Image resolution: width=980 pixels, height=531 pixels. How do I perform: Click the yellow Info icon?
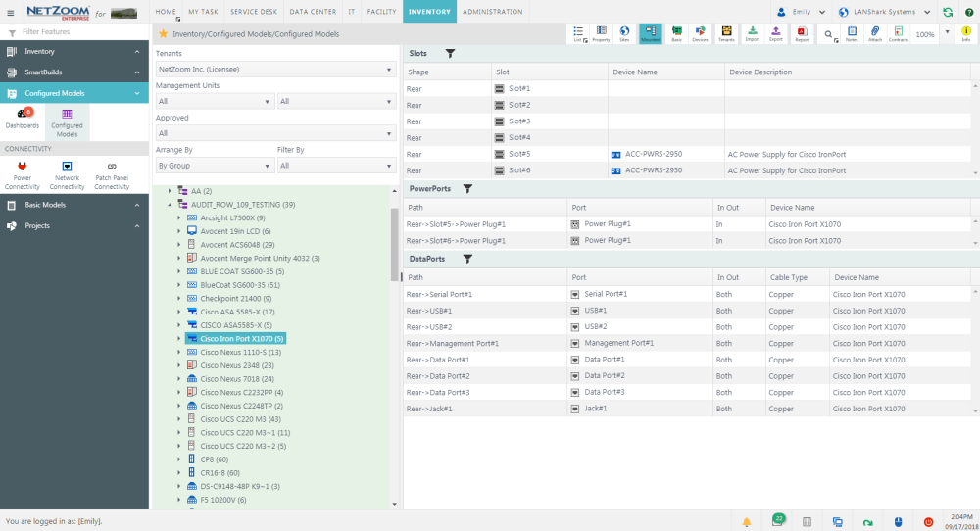(x=966, y=33)
